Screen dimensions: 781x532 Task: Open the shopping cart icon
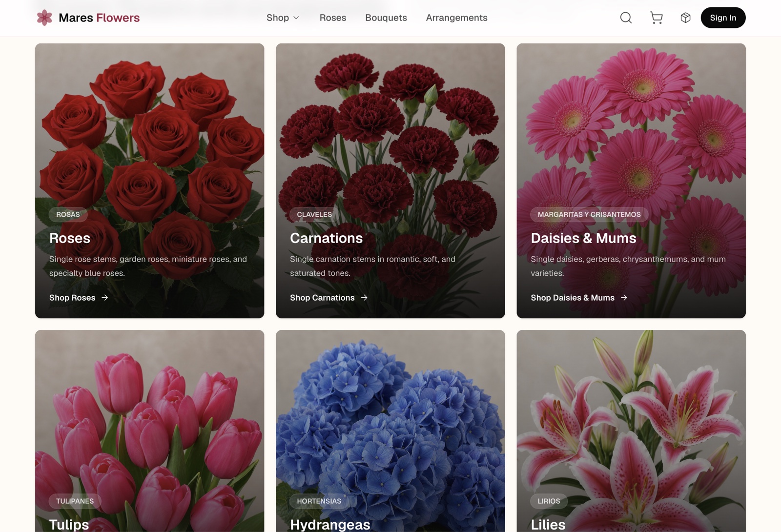click(x=657, y=18)
